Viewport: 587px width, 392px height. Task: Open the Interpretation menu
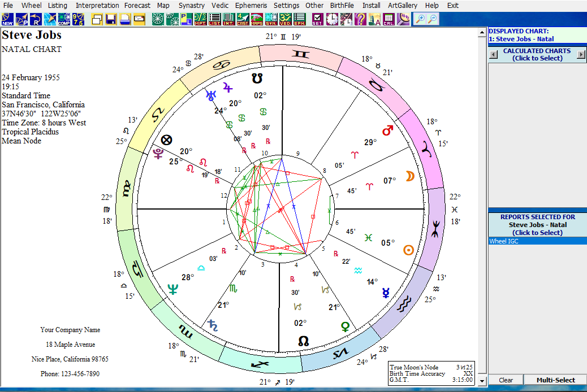97,5
